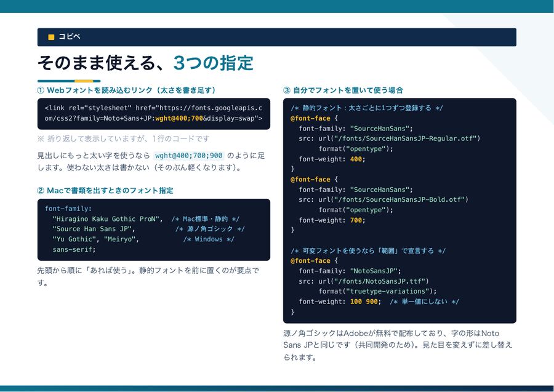
Task: Select section heading ② Macで書類を出すときのフォント指定
Action: 105,191
